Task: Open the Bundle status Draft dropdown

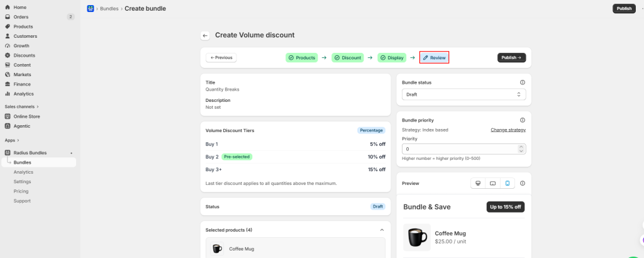Action: 464,94
